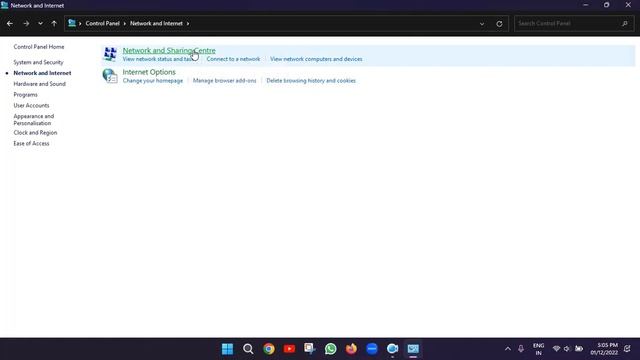
Task: Click the Network and Sharing Centre icon
Action: point(110,54)
